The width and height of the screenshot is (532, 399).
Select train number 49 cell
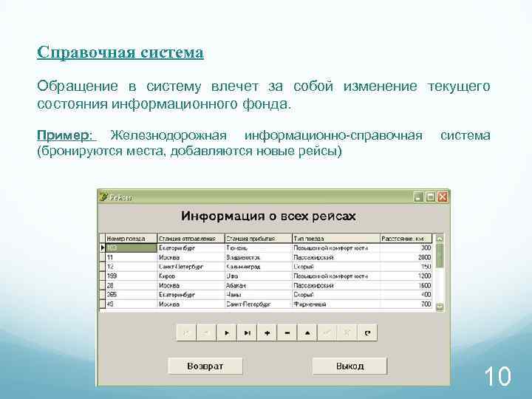132,304
